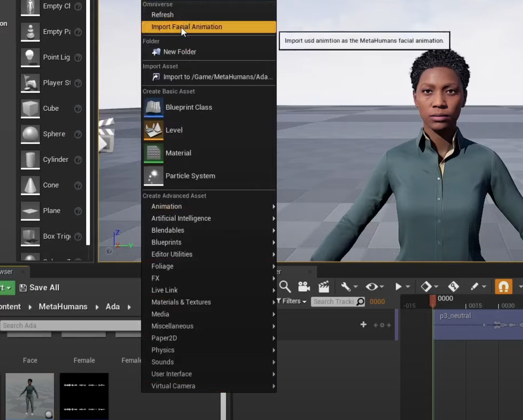Image resolution: width=523 pixels, height=420 pixels.
Task: Expand the arrow after Ada in breadcrumb
Action: (x=129, y=307)
